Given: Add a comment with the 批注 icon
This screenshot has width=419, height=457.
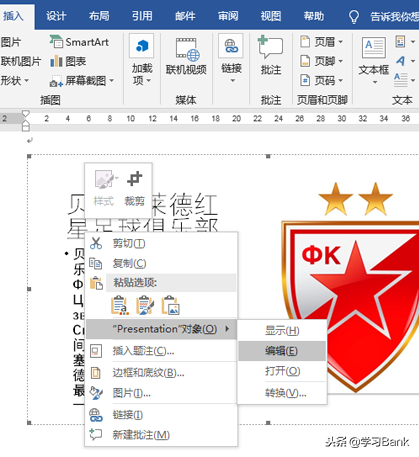Looking at the screenshot, I should [270, 47].
